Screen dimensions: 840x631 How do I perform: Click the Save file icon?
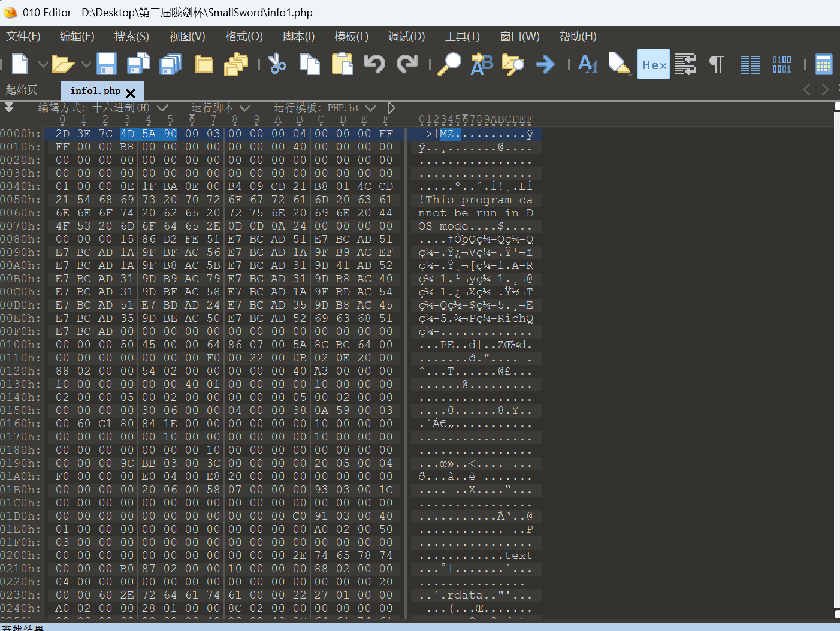pos(107,64)
